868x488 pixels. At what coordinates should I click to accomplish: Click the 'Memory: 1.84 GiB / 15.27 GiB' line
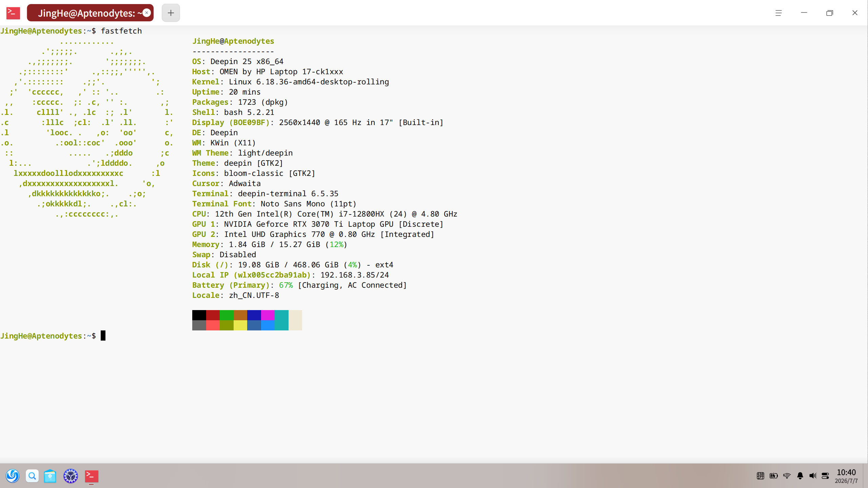click(270, 244)
